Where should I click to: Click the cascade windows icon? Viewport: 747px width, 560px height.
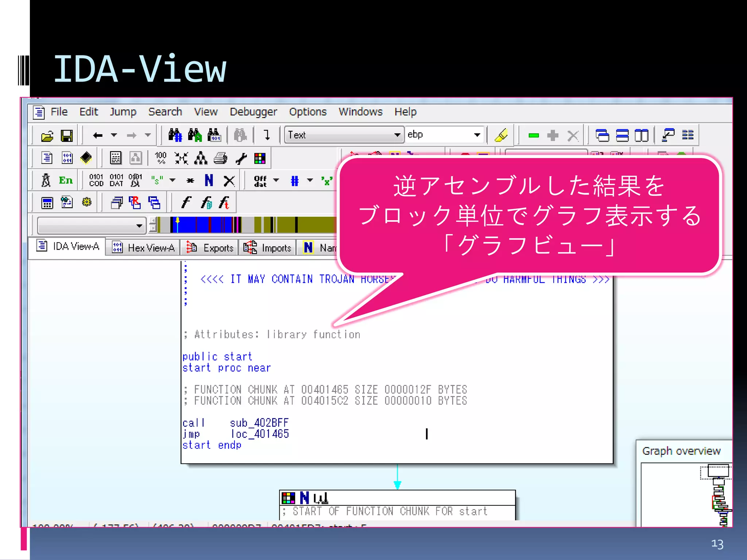[x=602, y=135]
